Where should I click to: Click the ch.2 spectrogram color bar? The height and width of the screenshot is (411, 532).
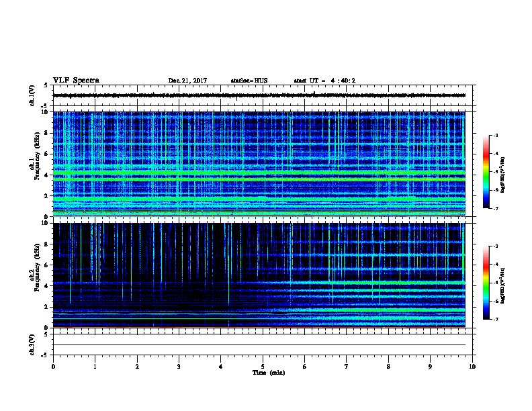[486, 283]
